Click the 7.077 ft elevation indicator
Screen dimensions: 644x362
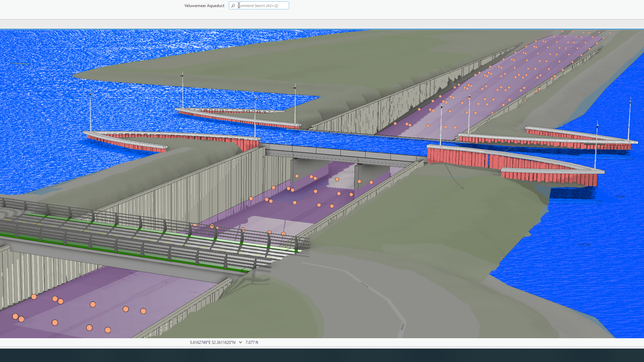[x=252, y=342]
